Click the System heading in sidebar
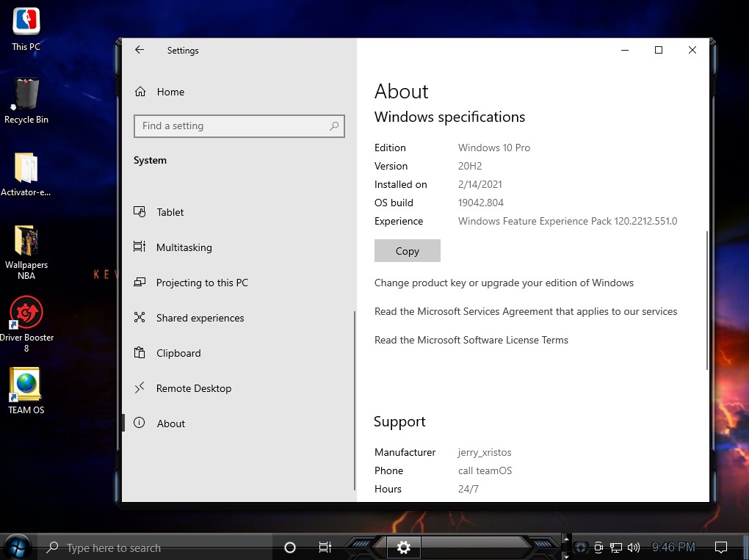The width and height of the screenshot is (749, 560). (x=150, y=161)
